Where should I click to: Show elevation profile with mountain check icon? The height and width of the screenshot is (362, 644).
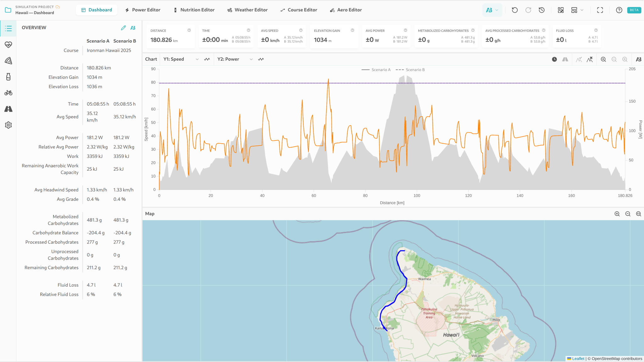tap(579, 59)
